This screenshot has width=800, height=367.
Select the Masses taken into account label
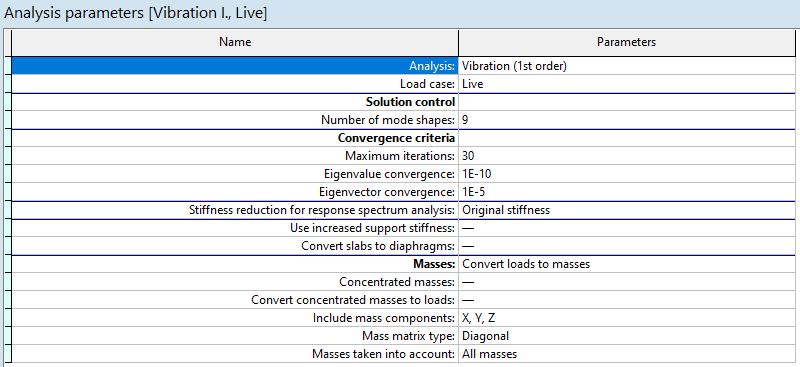click(384, 354)
